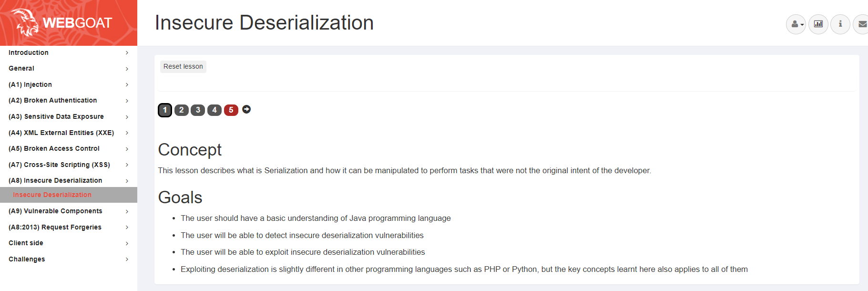Go to lesson page 3
This screenshot has height=291, width=868.
[198, 110]
